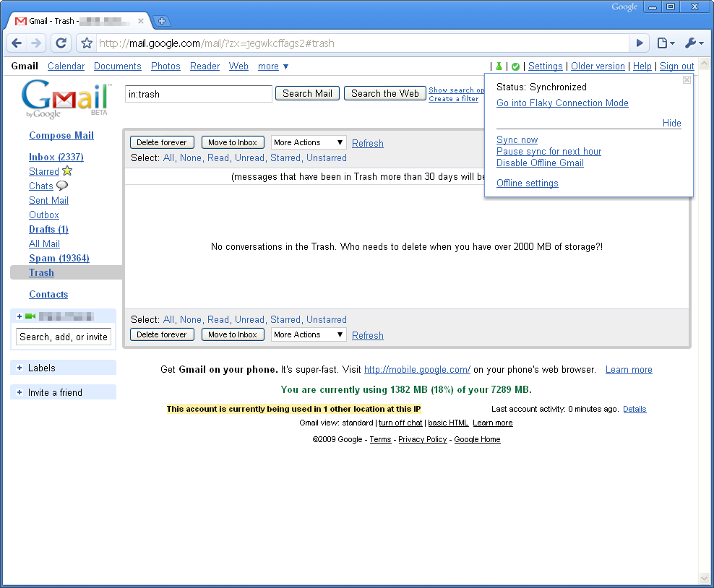Open Inbox (2337)
Image resolution: width=714 pixels, height=588 pixels.
coord(56,157)
